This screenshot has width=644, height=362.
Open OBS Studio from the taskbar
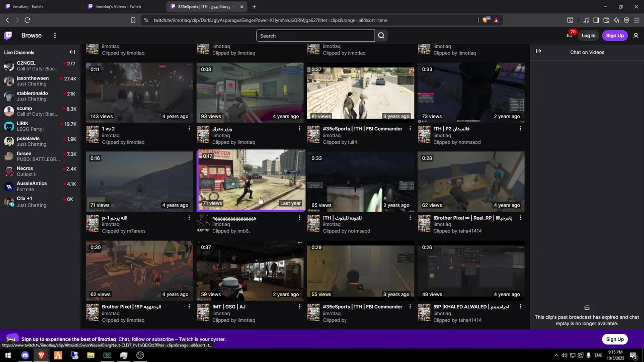pyautogui.click(x=140, y=355)
